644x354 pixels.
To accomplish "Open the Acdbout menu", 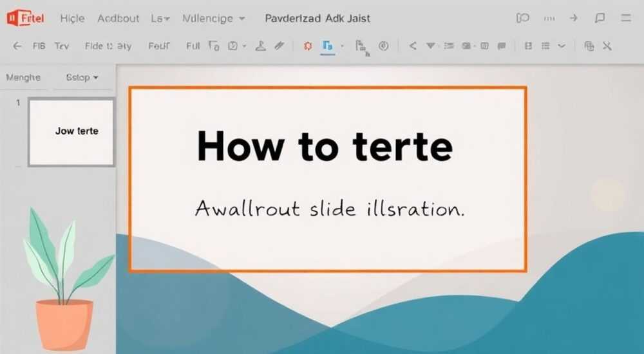I will pyautogui.click(x=118, y=19).
